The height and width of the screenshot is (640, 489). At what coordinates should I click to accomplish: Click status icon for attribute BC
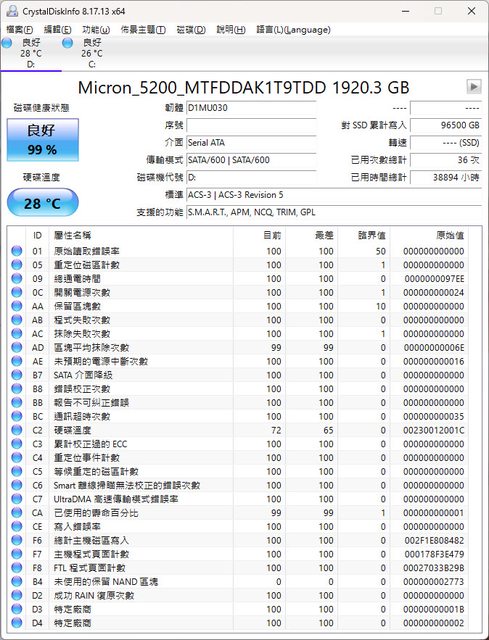point(17,416)
